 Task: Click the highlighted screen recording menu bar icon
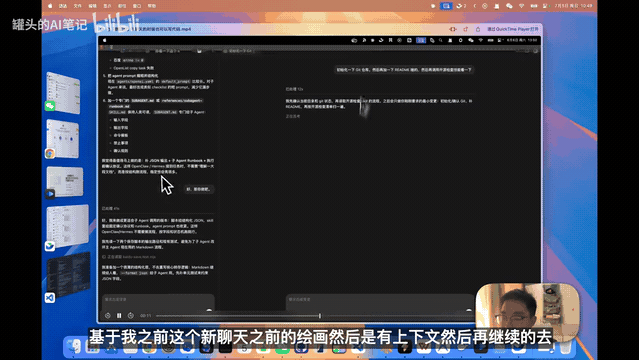click(x=446, y=6)
